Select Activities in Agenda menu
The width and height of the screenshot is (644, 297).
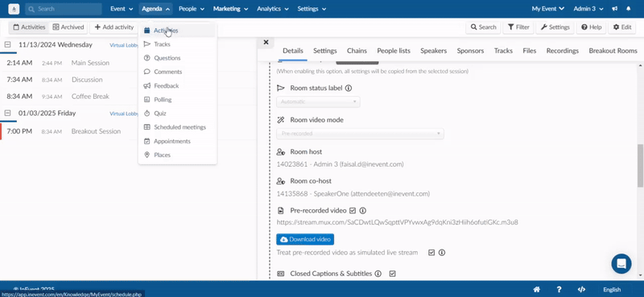pyautogui.click(x=177, y=31)
